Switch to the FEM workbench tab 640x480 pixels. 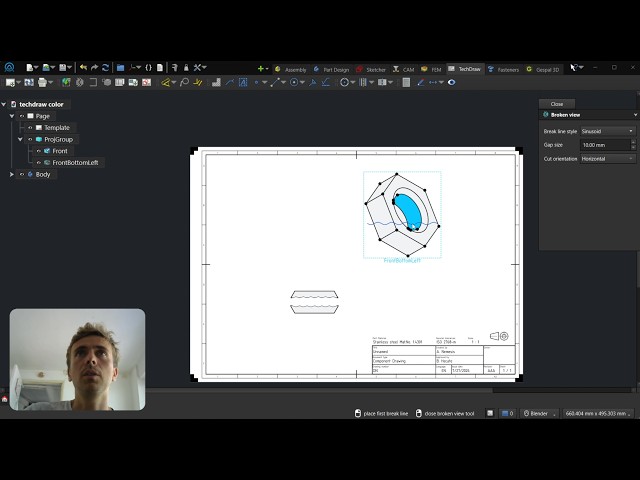coord(431,69)
